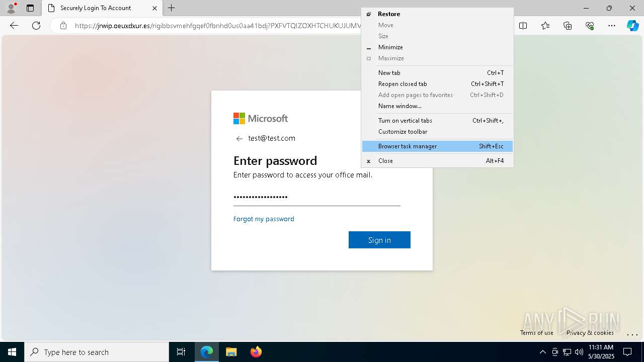Click the taskbar search box
644x362 pixels.
pyautogui.click(x=97, y=352)
